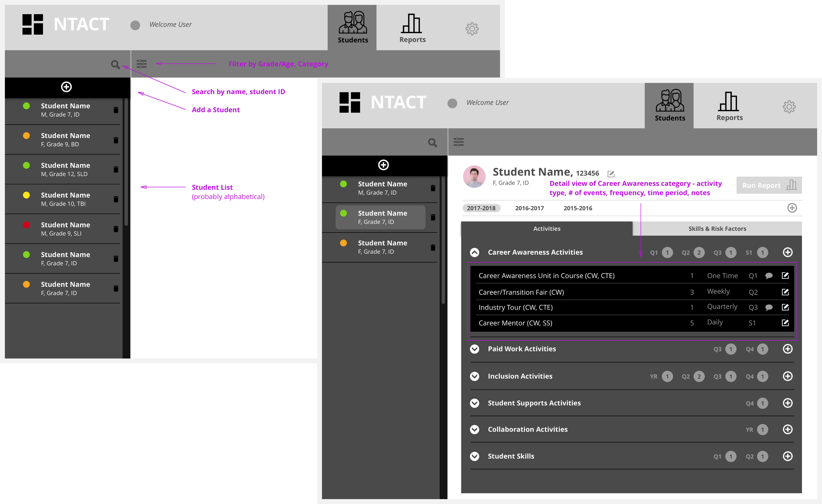Expand the Paid Work Activities section

pyautogui.click(x=474, y=349)
